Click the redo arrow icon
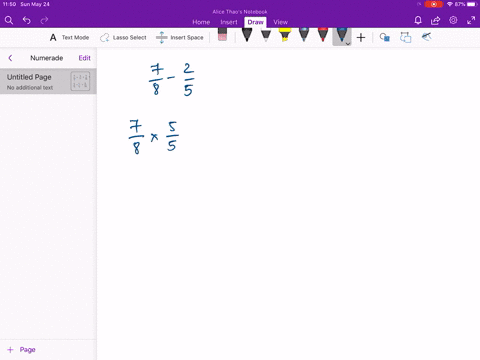480x360 pixels. [x=44, y=20]
